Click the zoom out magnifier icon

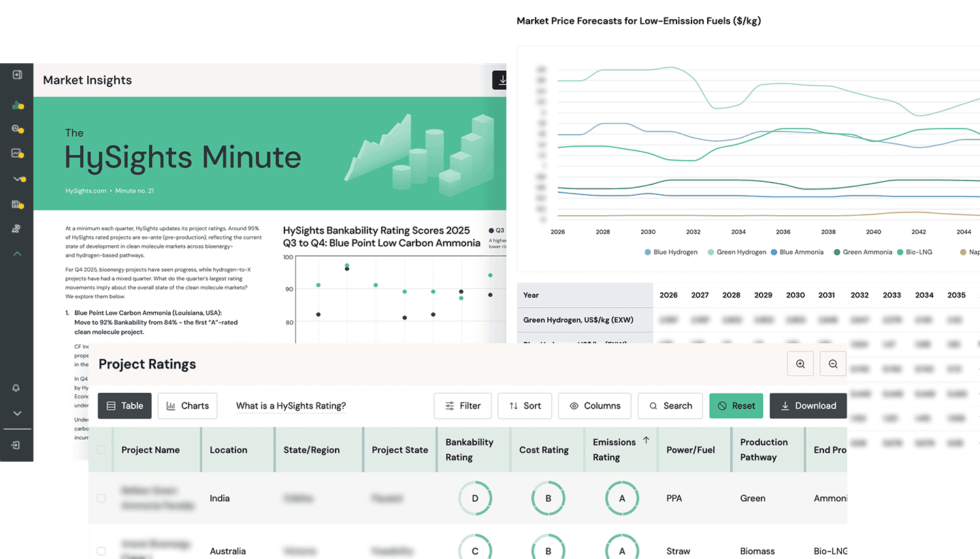point(833,364)
